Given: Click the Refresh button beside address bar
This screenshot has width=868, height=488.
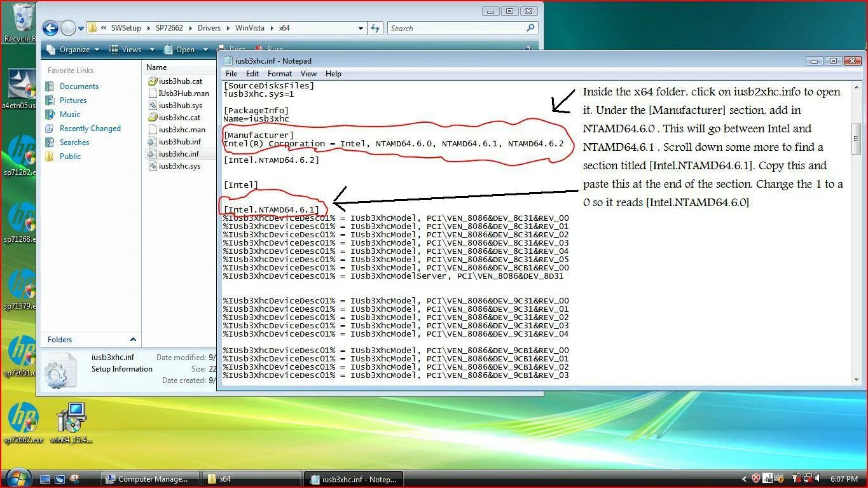Looking at the screenshot, I should point(375,28).
